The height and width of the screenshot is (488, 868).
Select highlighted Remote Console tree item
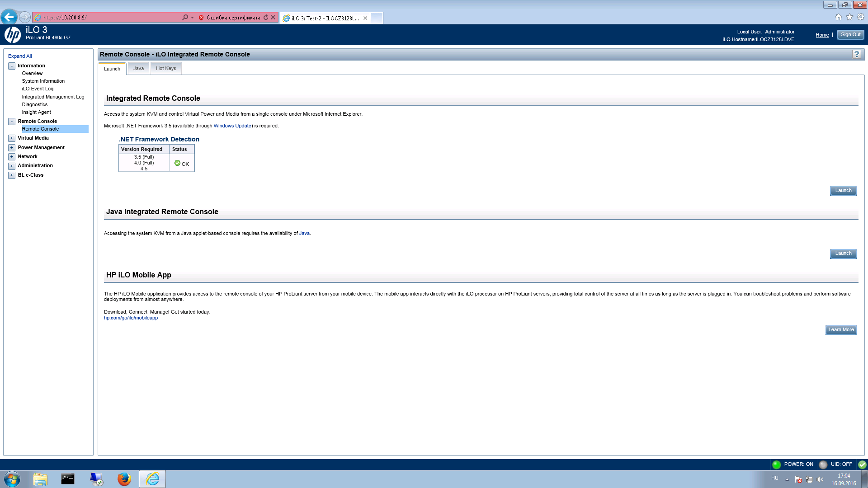(55, 129)
